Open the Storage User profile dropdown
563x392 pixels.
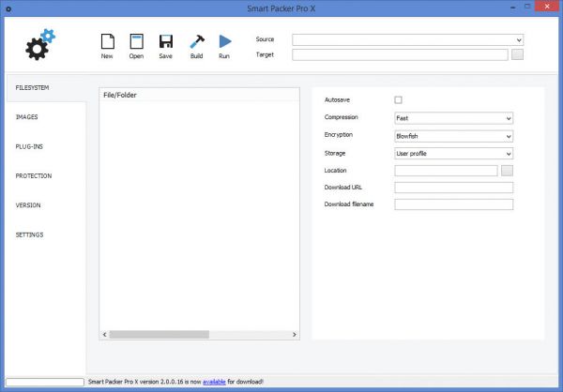(454, 153)
